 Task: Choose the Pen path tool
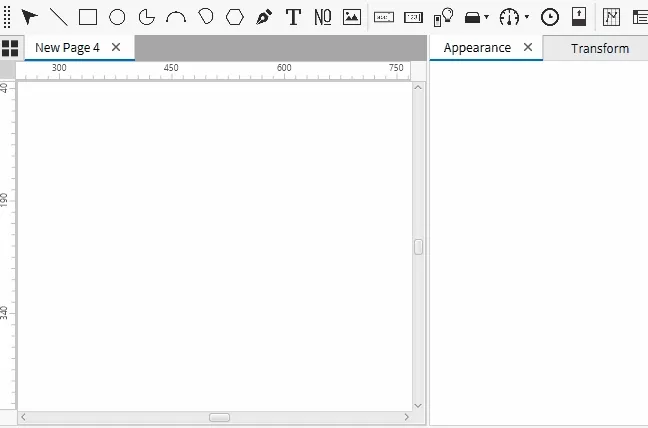click(x=264, y=17)
